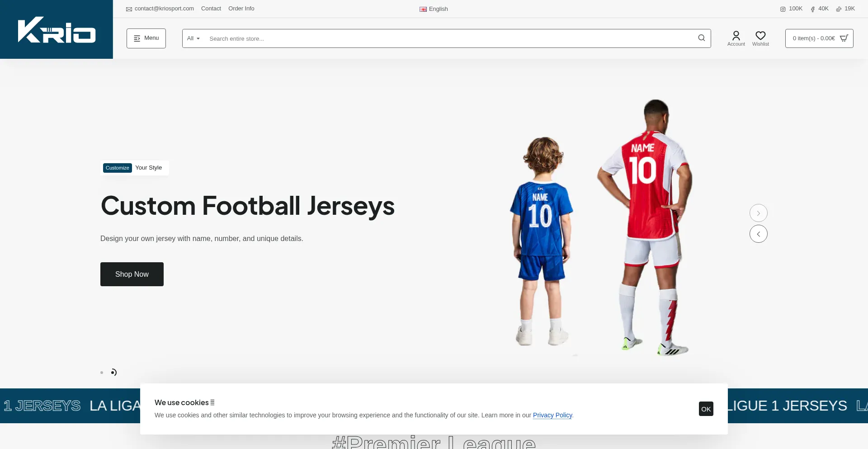This screenshot has width=868, height=449.
Task: Open the Account icon
Action: [736, 38]
